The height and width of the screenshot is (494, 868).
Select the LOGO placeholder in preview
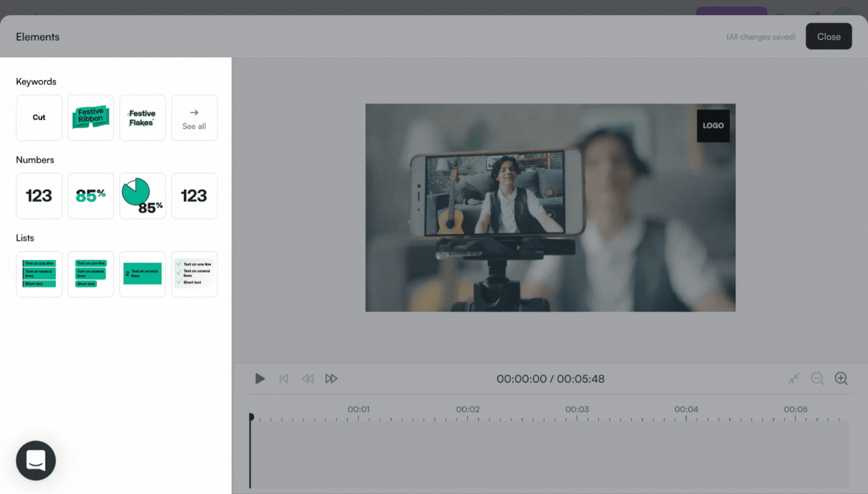click(713, 126)
